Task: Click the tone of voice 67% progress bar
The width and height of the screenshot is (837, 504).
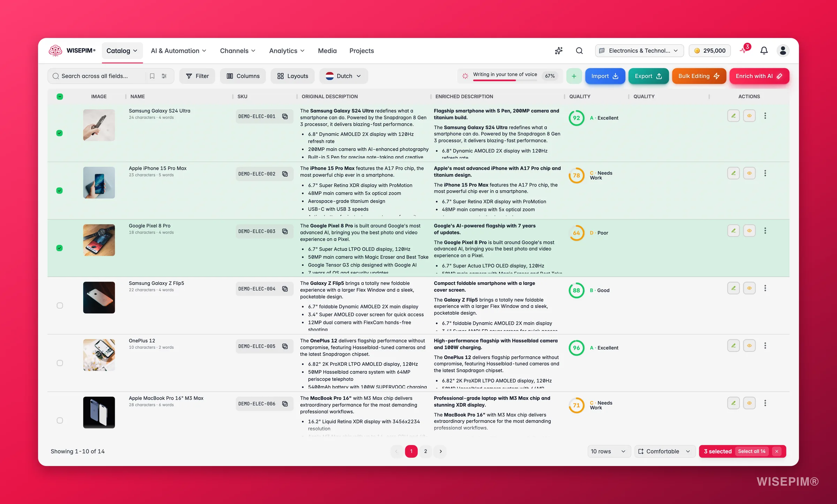Action: pos(505,81)
